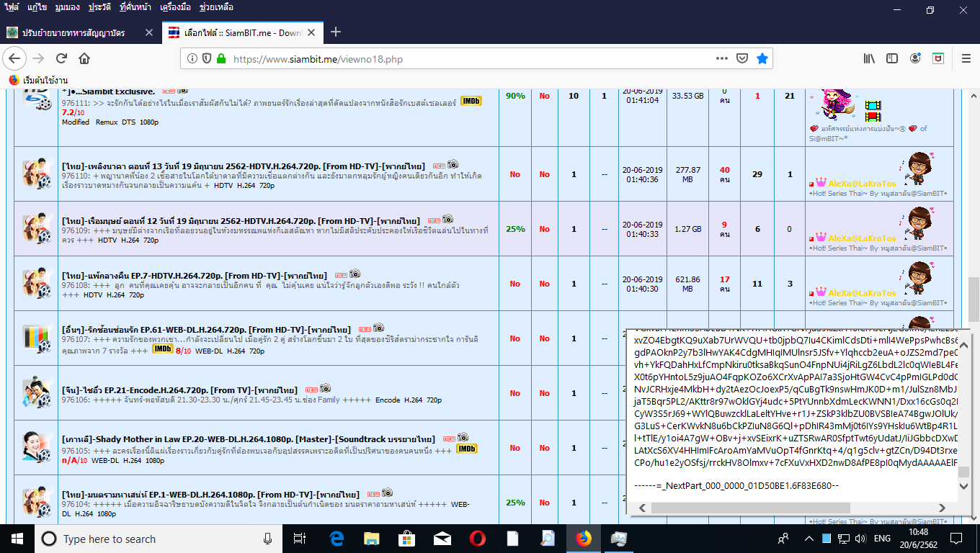This screenshot has height=553, width=980.
Task: Open the Windows Start menu
Action: 17,539
